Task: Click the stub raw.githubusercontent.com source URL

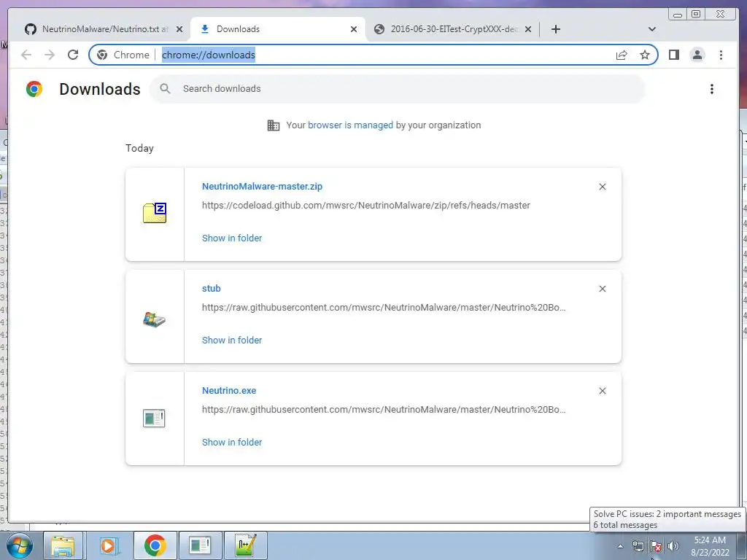Action: click(x=384, y=307)
